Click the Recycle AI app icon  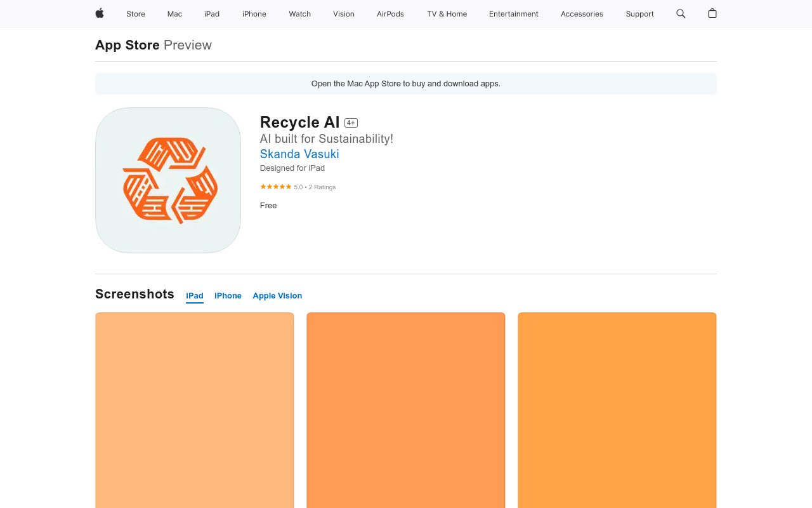[168, 180]
